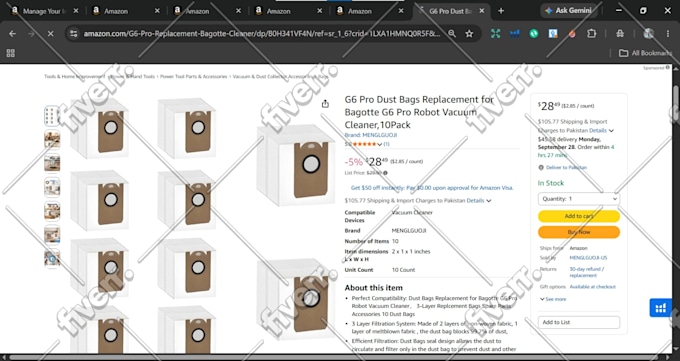Click the address bar URL field
The width and height of the screenshot is (680, 361).
click(261, 33)
